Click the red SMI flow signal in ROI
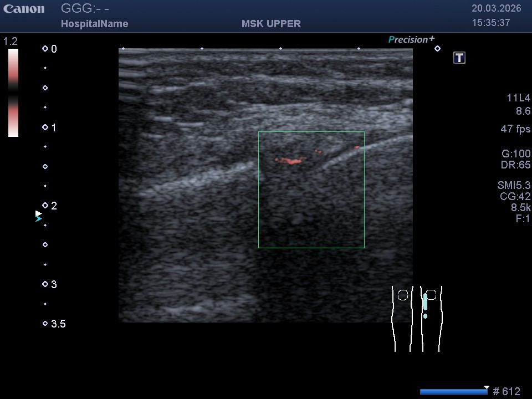The width and height of the screenshot is (532, 399). click(290, 161)
